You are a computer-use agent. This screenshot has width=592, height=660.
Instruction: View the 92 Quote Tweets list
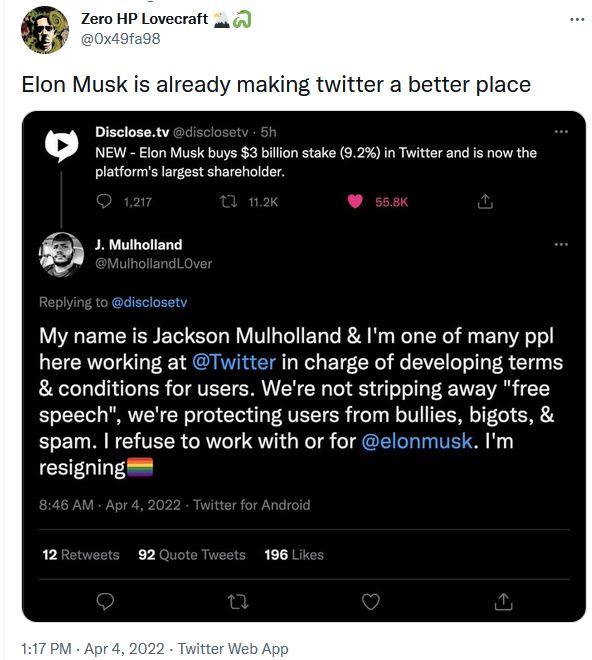192,554
